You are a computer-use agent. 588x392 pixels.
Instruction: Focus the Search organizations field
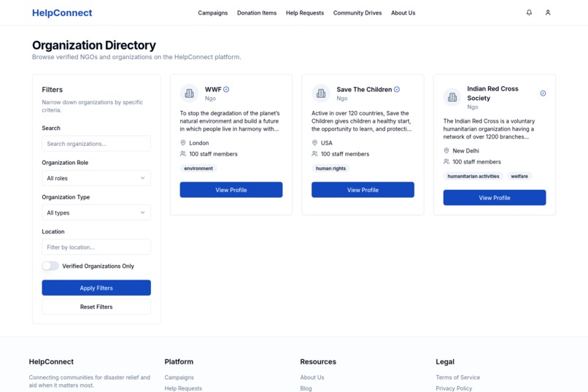pyautogui.click(x=96, y=144)
